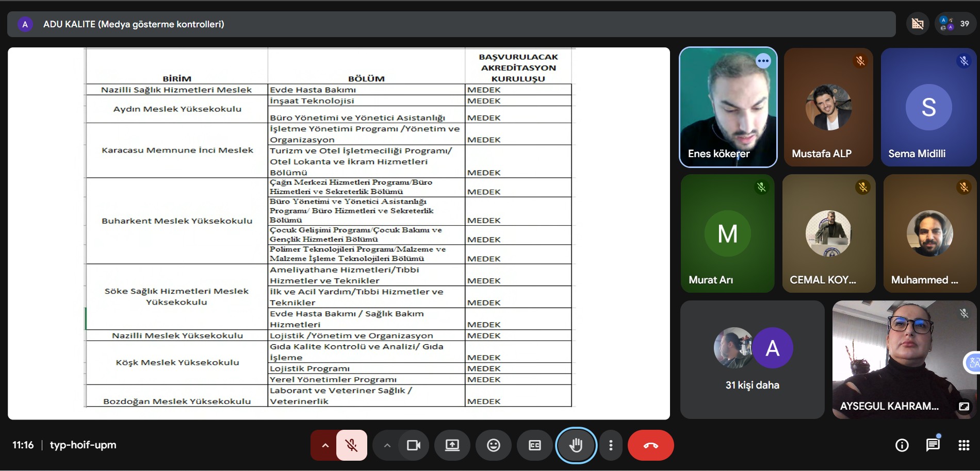Open the activities grid
This screenshot has height=471, width=980.
pyautogui.click(x=963, y=445)
